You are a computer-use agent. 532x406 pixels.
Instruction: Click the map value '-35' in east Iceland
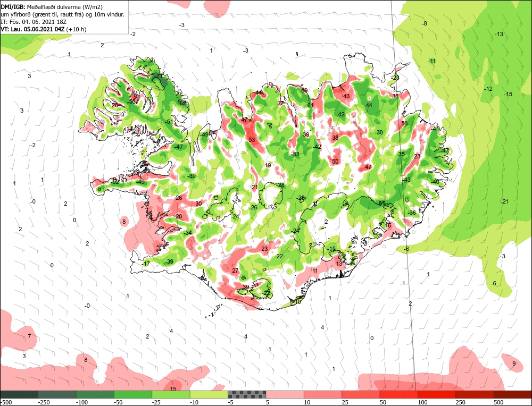[401, 154]
